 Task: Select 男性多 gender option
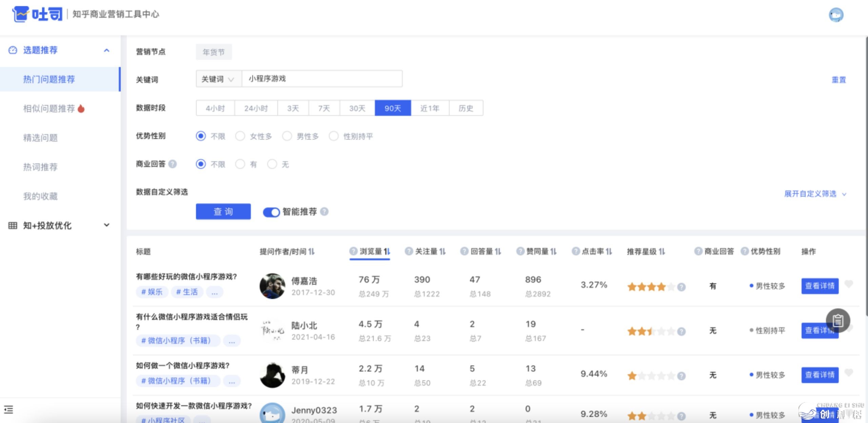287,136
